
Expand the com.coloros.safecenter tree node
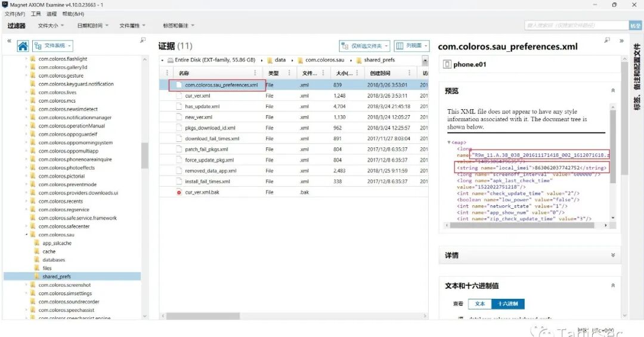(27, 227)
